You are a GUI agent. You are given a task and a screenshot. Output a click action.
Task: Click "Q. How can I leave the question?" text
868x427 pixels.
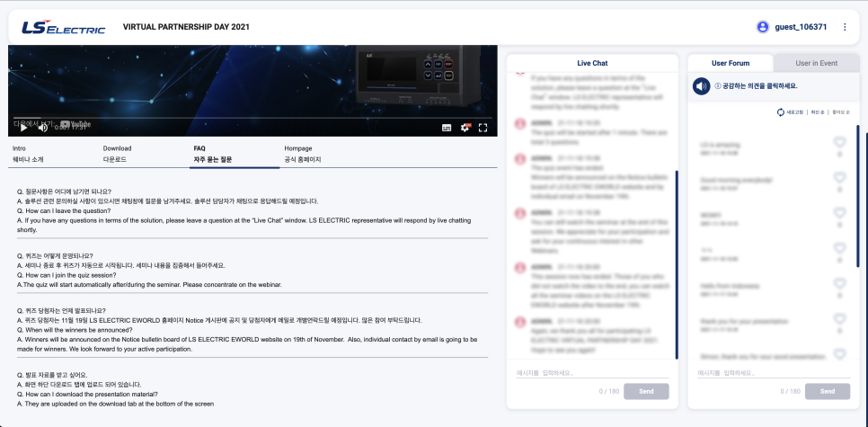(64, 210)
